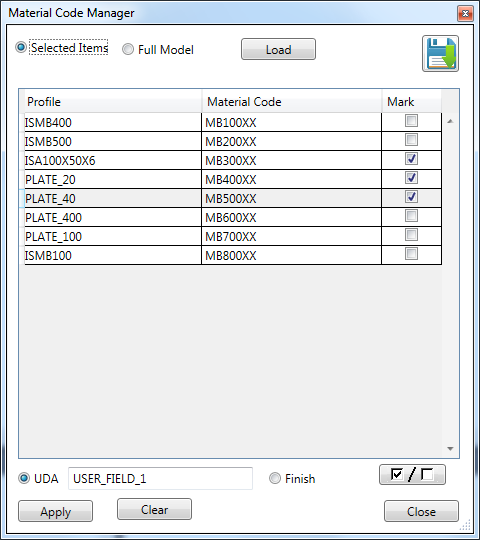Click the save floppy disk icon
The width and height of the screenshot is (480, 540).
[x=440, y=53]
